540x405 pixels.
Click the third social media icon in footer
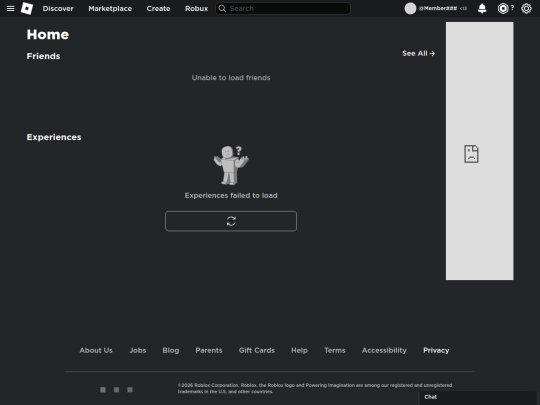tap(130, 390)
